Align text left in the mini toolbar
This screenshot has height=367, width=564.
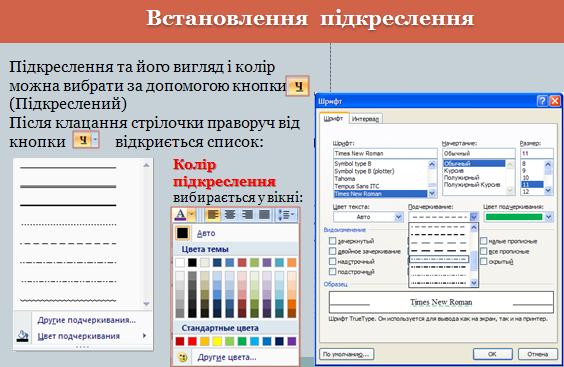pyautogui.click(x=213, y=215)
